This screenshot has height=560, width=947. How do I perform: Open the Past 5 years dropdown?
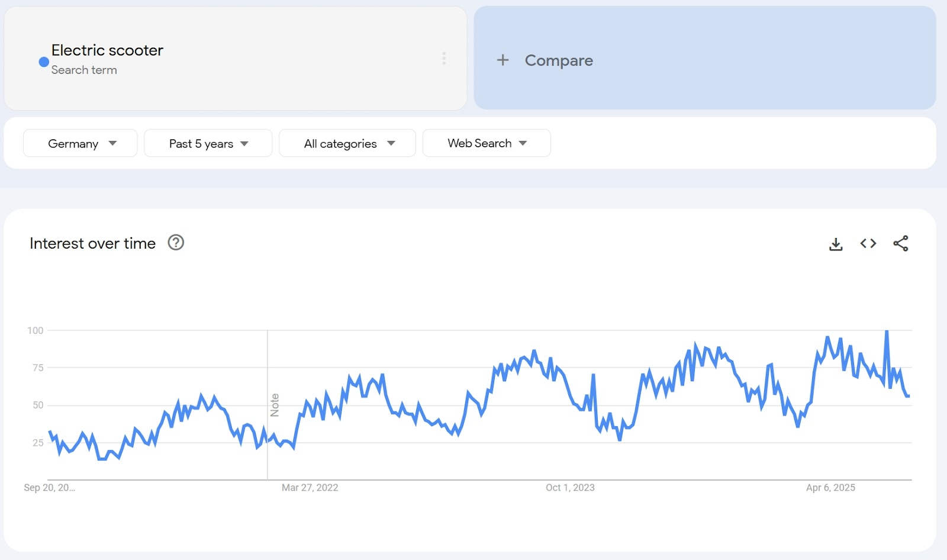point(208,143)
